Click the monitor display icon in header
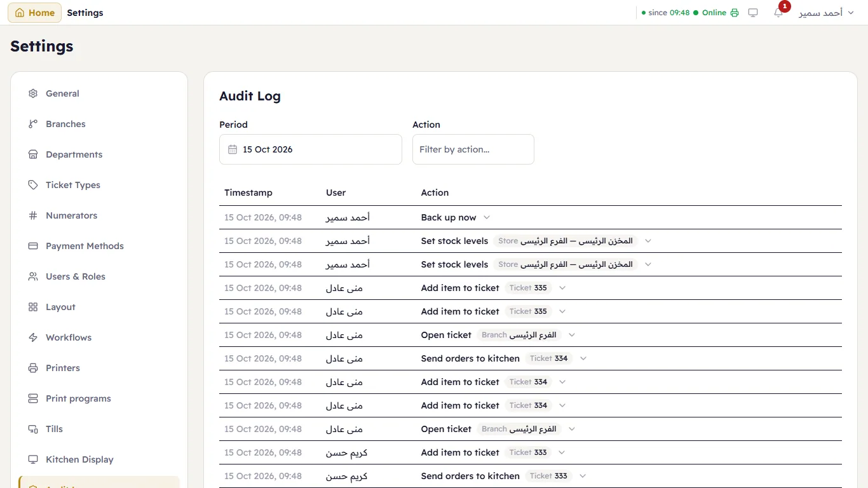The height and width of the screenshot is (488, 868). tap(753, 13)
